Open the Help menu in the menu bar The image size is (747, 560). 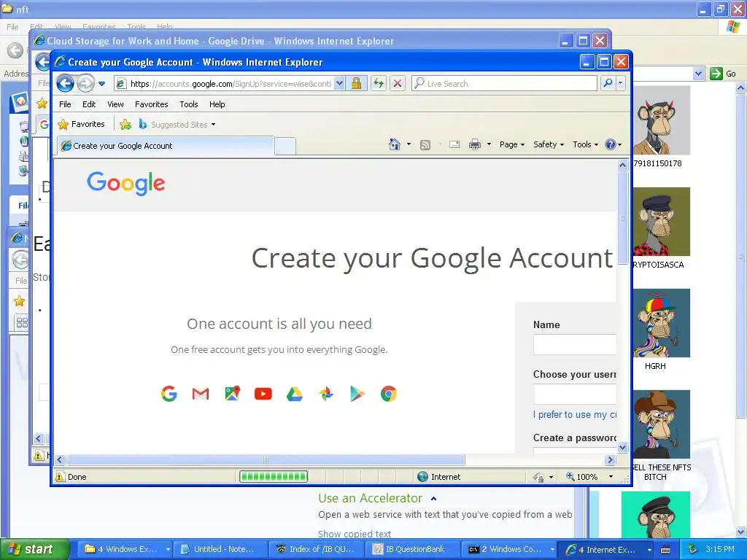(x=217, y=104)
